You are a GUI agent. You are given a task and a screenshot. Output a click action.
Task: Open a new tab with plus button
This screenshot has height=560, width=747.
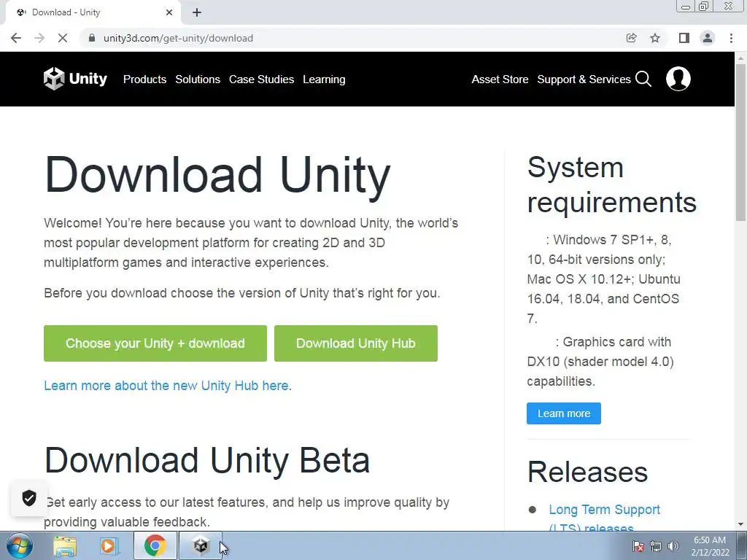point(197,13)
